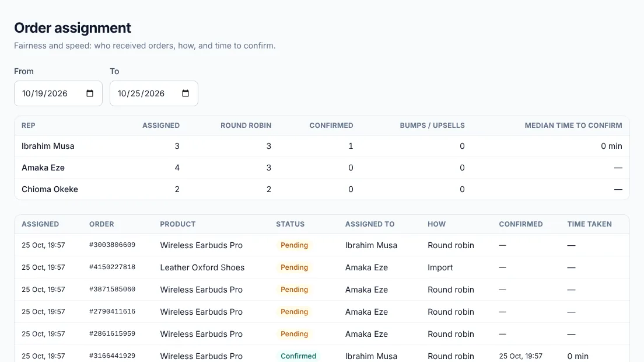
Task: Select the MEDIAN TIME TO CONFIRM header
Action: (x=573, y=126)
